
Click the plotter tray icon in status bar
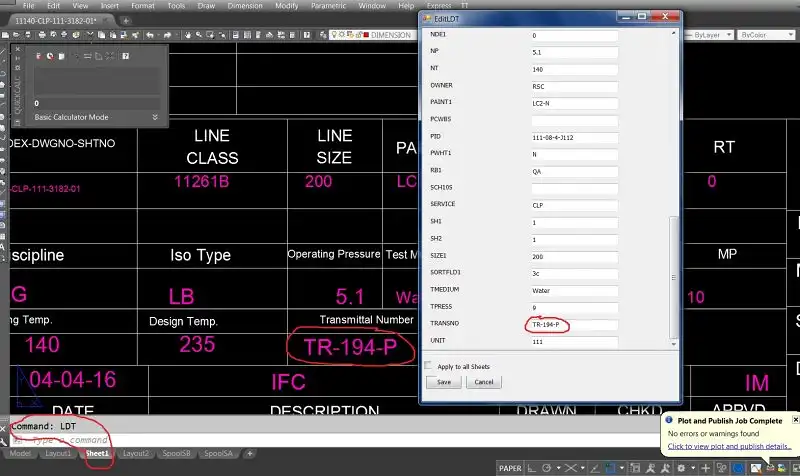tap(770, 468)
